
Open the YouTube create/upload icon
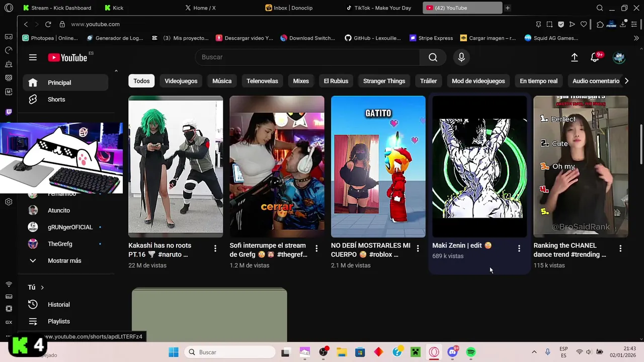pyautogui.click(x=574, y=57)
